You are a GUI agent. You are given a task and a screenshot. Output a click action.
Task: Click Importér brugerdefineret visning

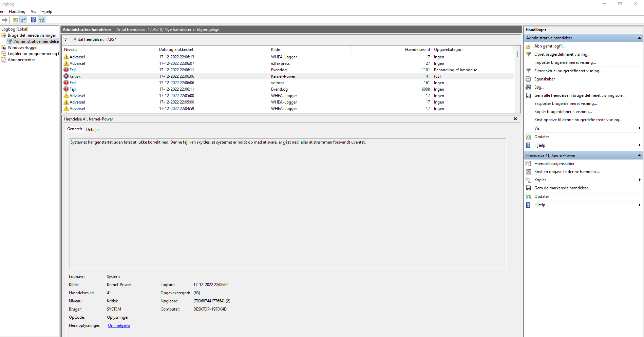click(x=565, y=62)
